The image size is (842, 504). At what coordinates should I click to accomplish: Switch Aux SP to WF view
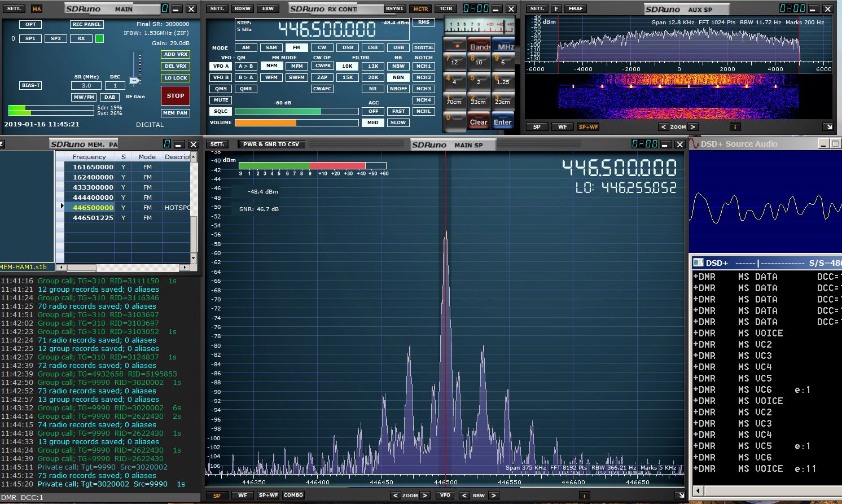coord(563,126)
